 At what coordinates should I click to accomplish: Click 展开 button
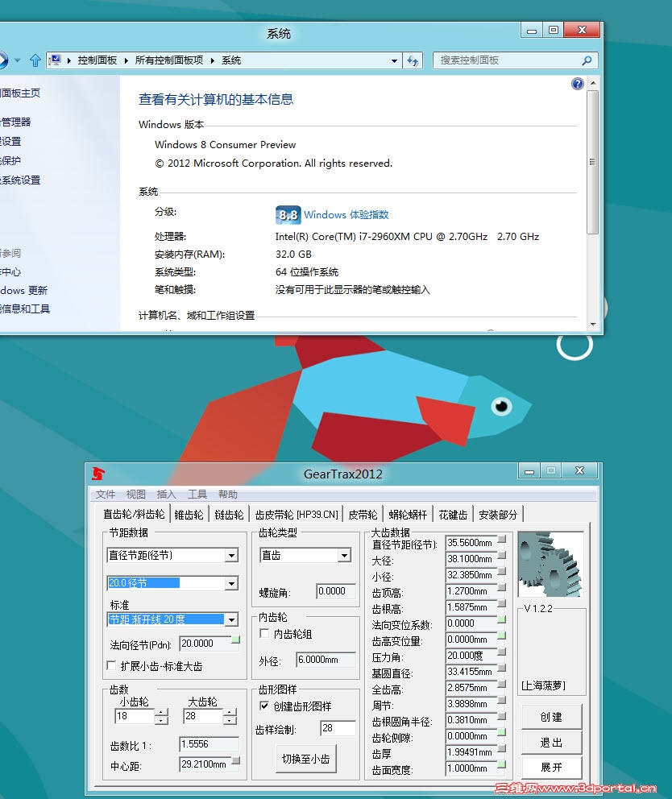click(551, 768)
